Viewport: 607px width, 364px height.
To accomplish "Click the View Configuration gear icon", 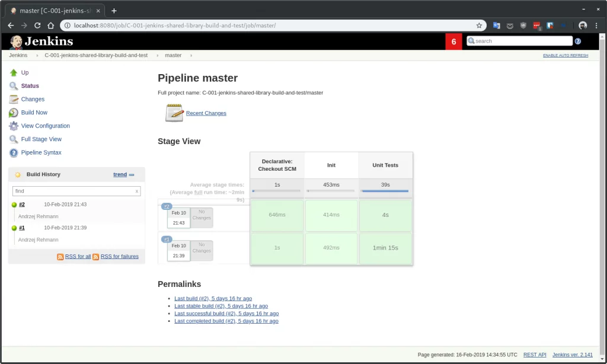I will (14, 126).
